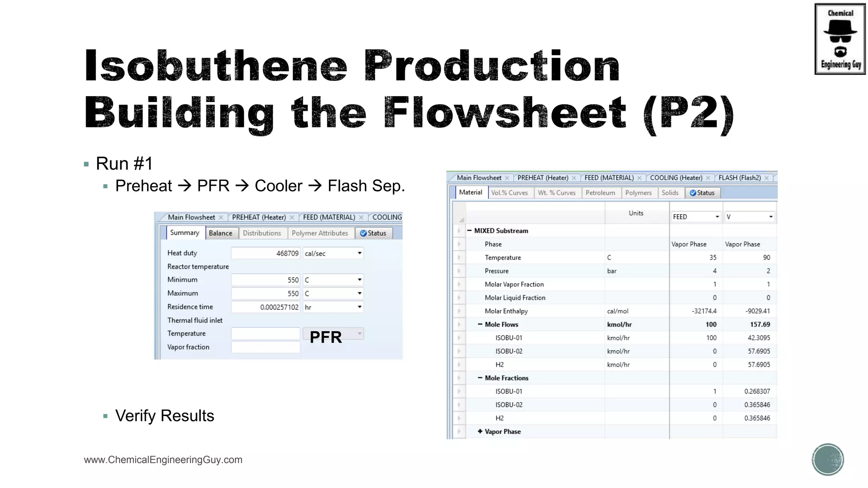This screenshot has width=868, height=488.
Task: Close the FEED (MATERIAL) tab in stream results panel
Action: tap(640, 178)
